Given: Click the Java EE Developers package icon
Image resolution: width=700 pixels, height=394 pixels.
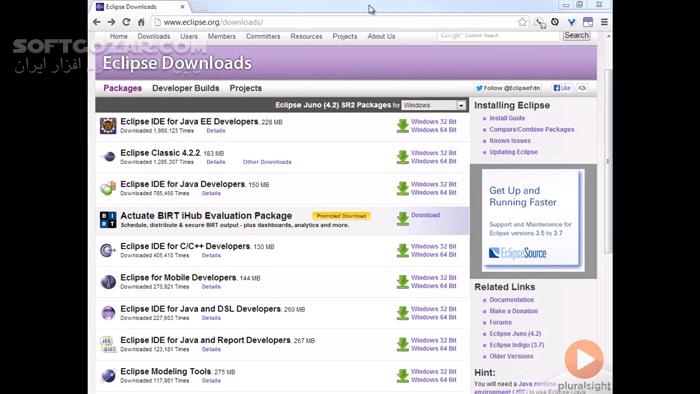Looking at the screenshot, I should point(108,126).
